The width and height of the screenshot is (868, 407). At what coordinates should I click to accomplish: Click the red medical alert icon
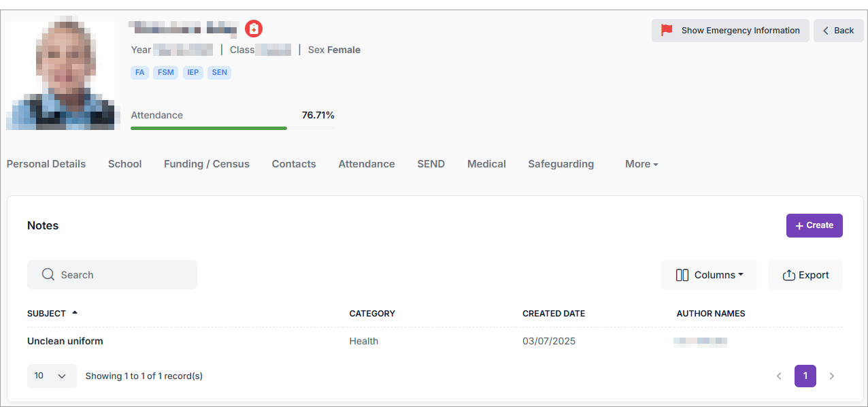click(254, 29)
